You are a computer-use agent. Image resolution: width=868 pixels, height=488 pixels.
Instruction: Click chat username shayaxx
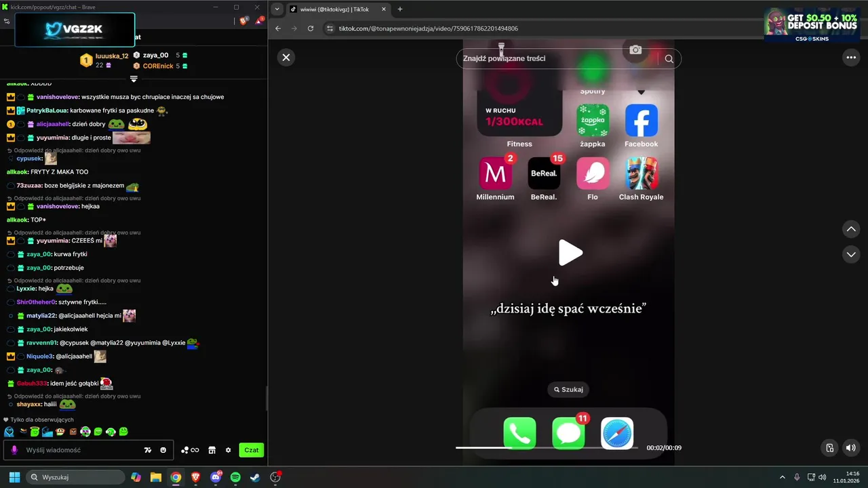coord(28,404)
